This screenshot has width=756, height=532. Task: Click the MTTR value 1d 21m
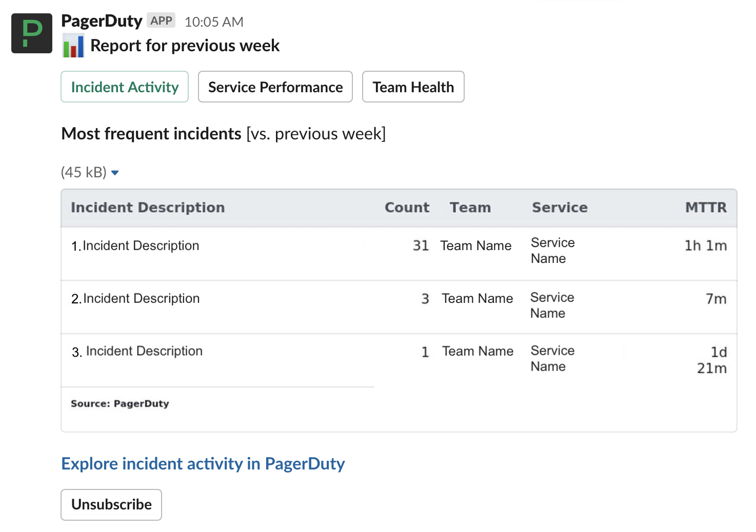712,360
